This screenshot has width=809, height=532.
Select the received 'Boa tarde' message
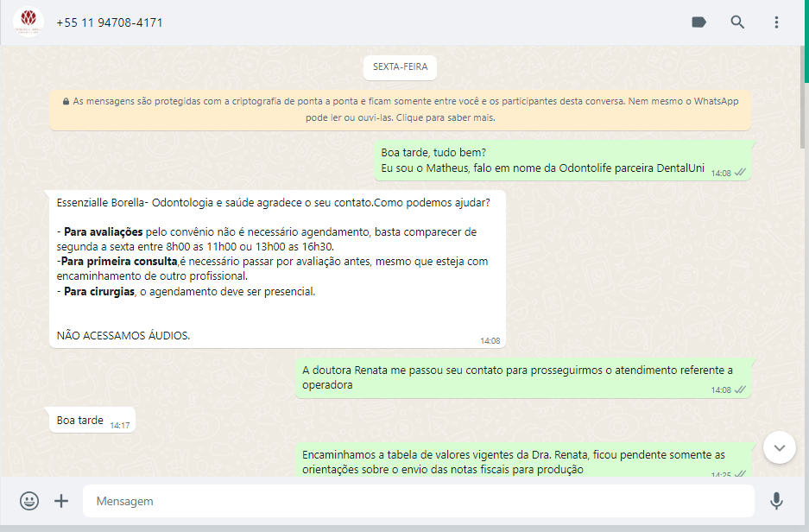[x=92, y=420]
